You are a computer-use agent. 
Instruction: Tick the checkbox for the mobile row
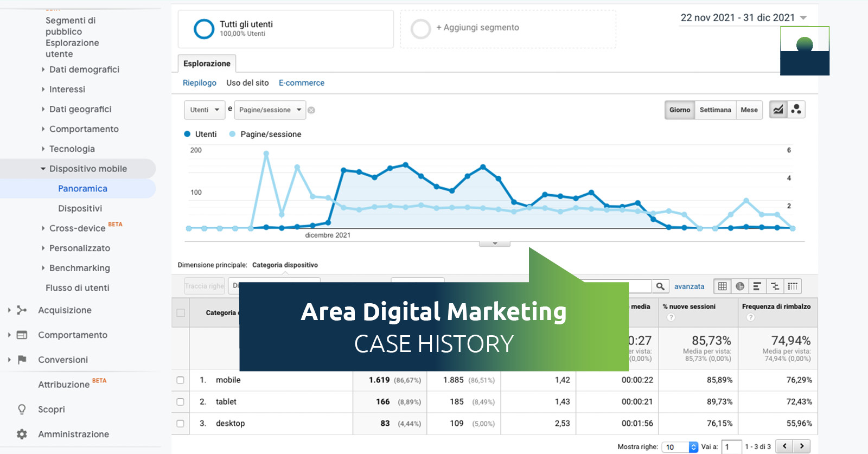click(x=181, y=380)
